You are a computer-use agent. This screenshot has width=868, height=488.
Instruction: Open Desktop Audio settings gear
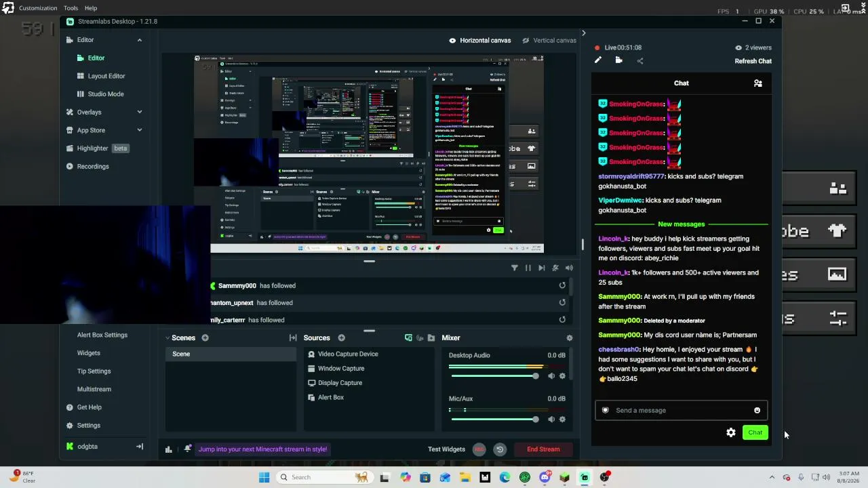[562, 376]
